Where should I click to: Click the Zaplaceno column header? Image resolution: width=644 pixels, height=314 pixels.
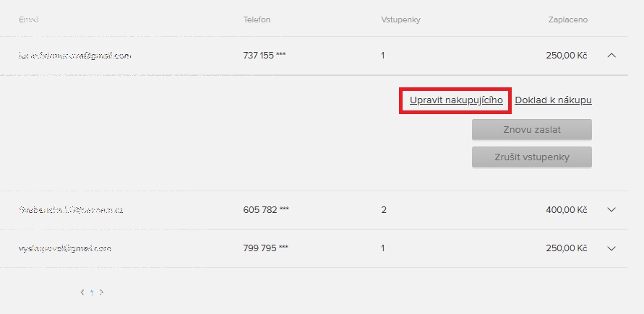tap(567, 19)
